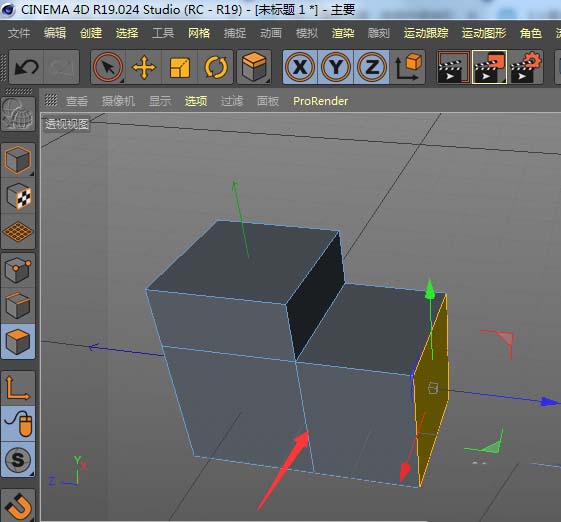Open viewport 查看 menu

click(77, 101)
